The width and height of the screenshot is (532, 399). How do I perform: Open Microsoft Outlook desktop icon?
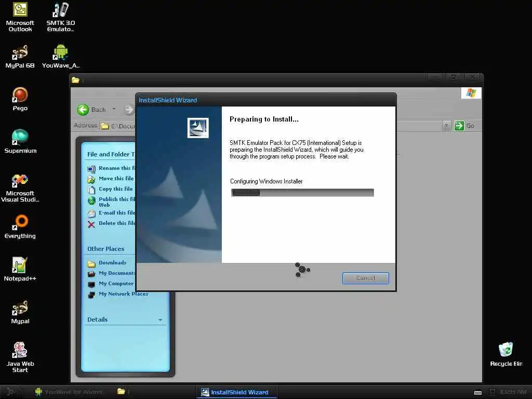(x=20, y=17)
